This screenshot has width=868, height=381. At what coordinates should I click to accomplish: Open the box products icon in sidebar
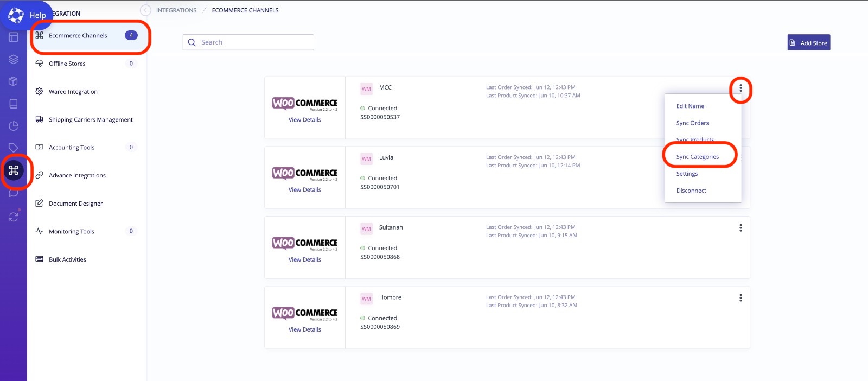[14, 81]
